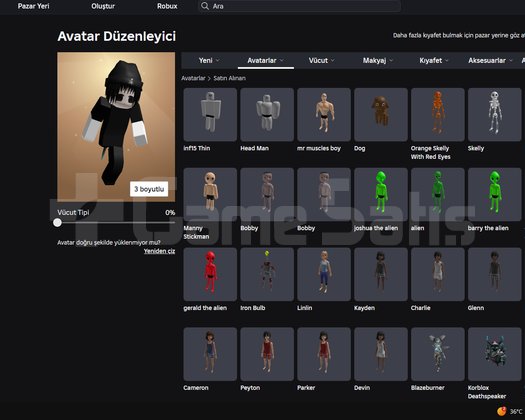Click the weather icon in system tray

click(x=502, y=411)
